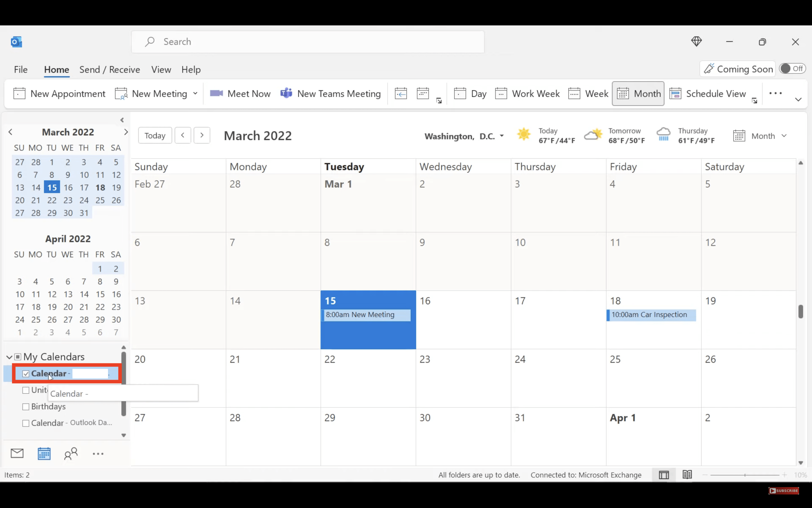Click calendar grid vertical scrollbar thumb
Image resolution: width=812 pixels, height=508 pixels.
coord(801,312)
